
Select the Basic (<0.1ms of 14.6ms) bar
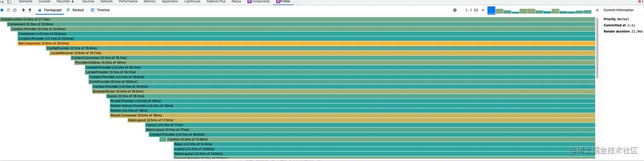(384, 144)
